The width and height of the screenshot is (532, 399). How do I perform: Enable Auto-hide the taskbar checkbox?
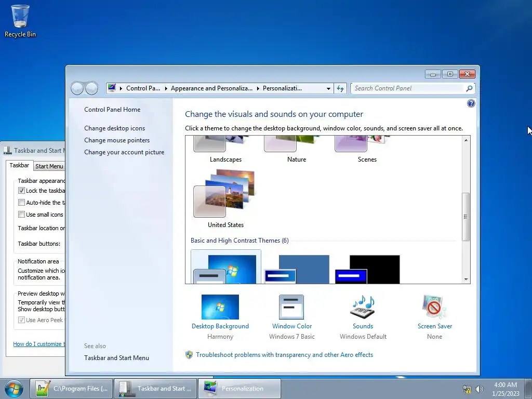pos(21,203)
